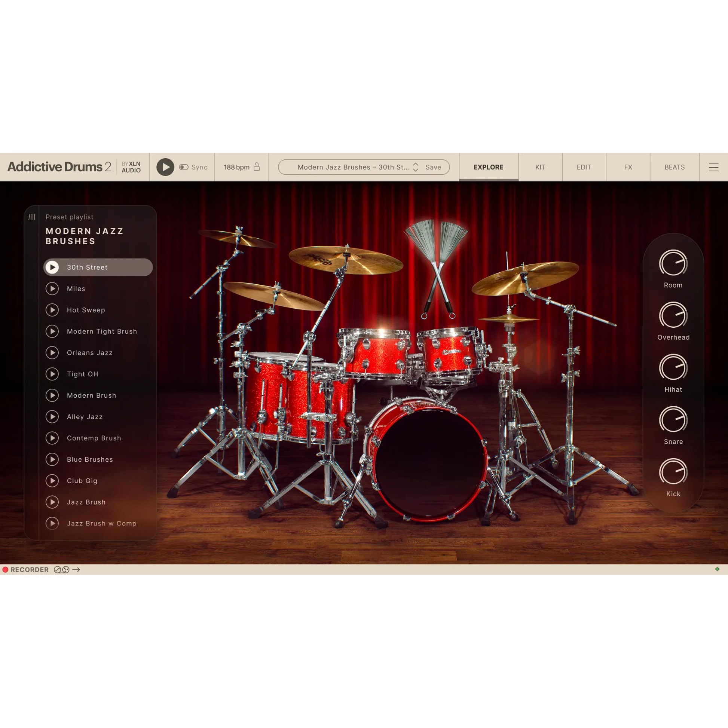The width and height of the screenshot is (728, 728).
Task: Switch to the BEATS tab
Action: tap(674, 167)
